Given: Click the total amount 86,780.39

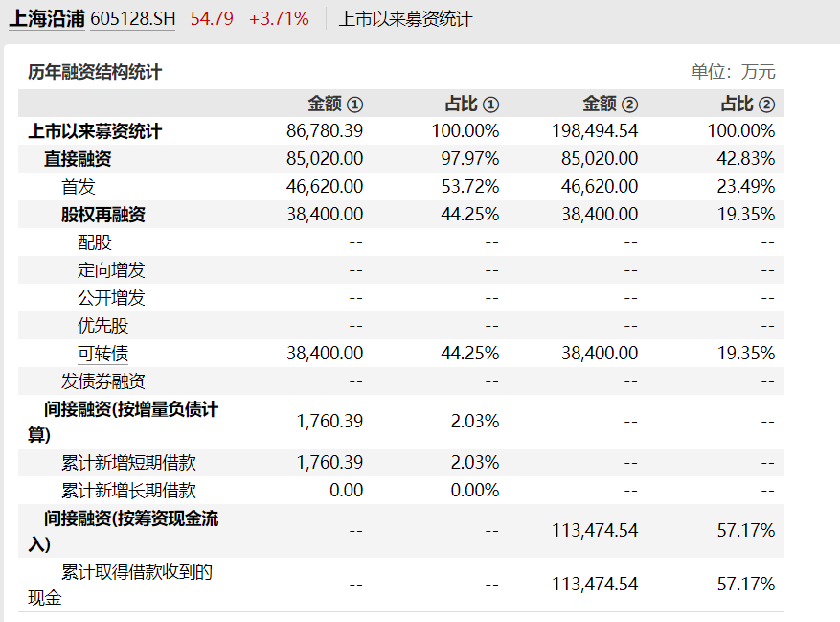Looking at the screenshot, I should click(x=325, y=131).
